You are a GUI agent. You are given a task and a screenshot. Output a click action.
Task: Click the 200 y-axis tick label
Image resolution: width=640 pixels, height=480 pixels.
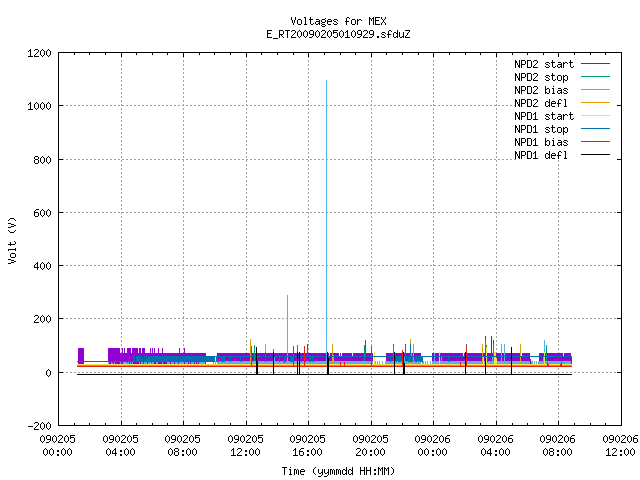click(x=42, y=319)
